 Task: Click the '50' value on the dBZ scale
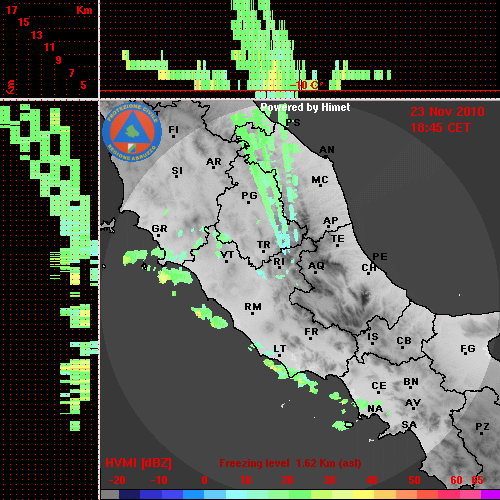coord(414,480)
